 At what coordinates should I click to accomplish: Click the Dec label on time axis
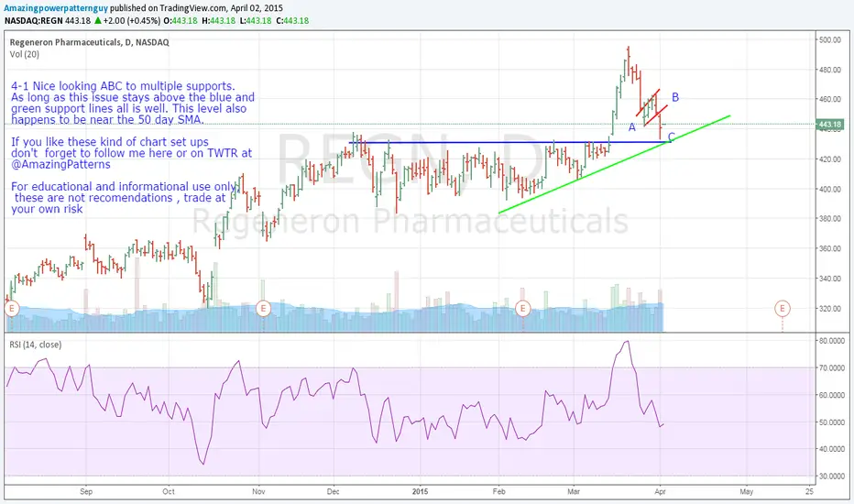[x=333, y=491]
